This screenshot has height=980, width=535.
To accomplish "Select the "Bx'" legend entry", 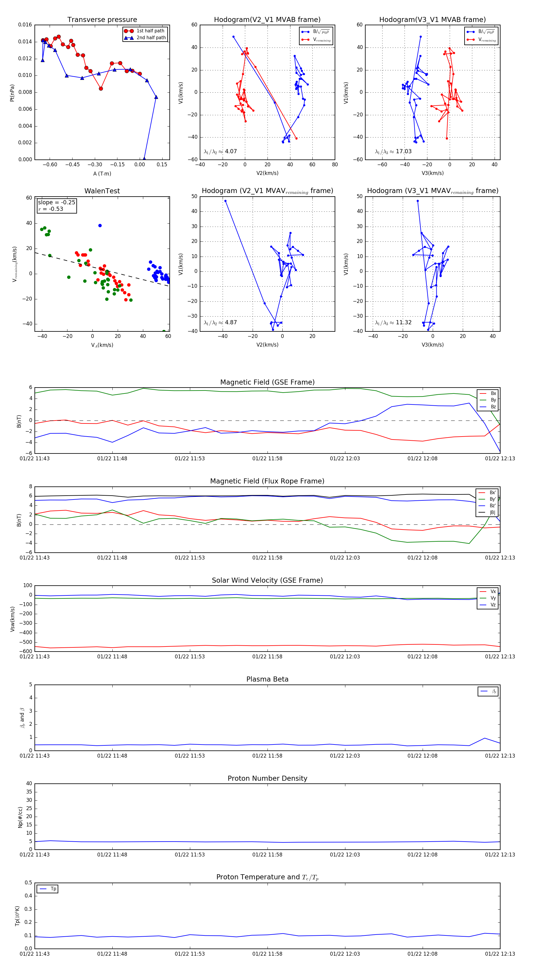I will (x=487, y=492).
